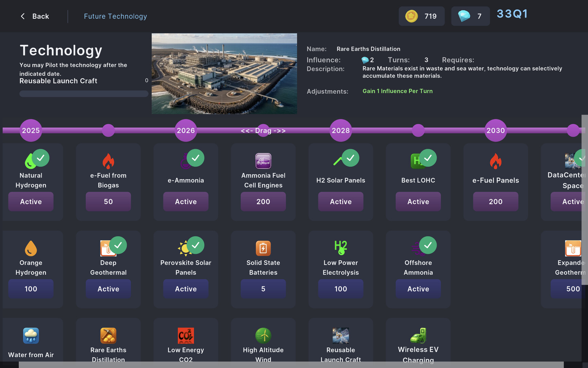Click the Low Power Electrolysis H2 icon
The height and width of the screenshot is (368, 588).
click(x=341, y=248)
